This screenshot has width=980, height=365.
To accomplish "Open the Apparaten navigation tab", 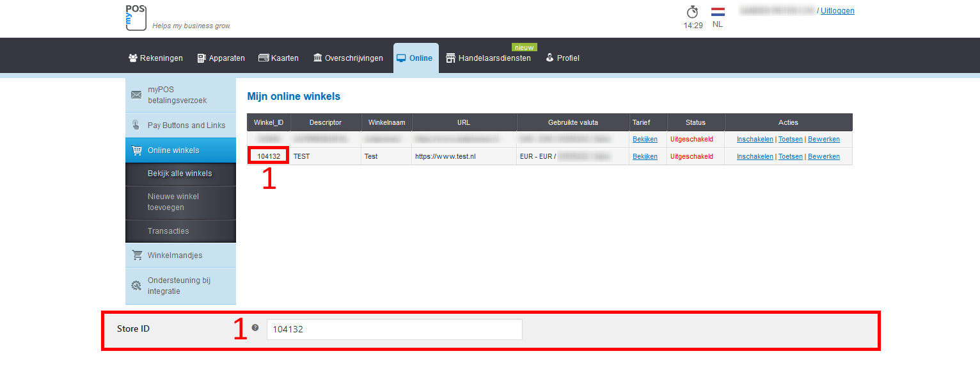I will click(221, 58).
